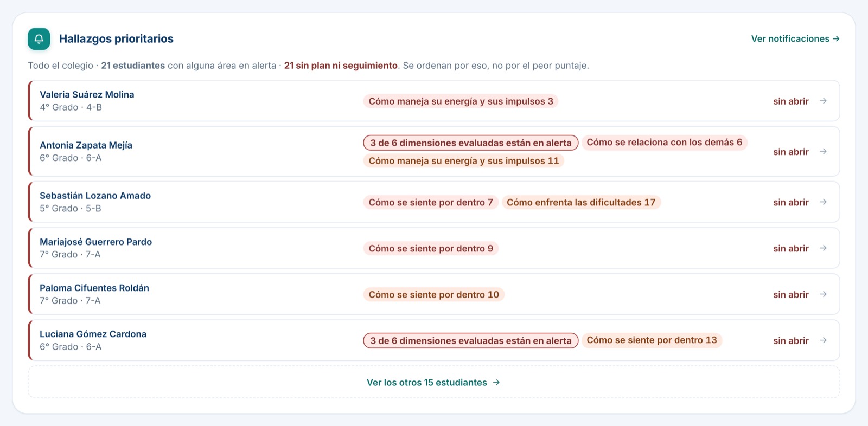The width and height of the screenshot is (868, 426).
Task: Click 'Cómo se siente por dentro 10' tag
Action: tap(434, 294)
